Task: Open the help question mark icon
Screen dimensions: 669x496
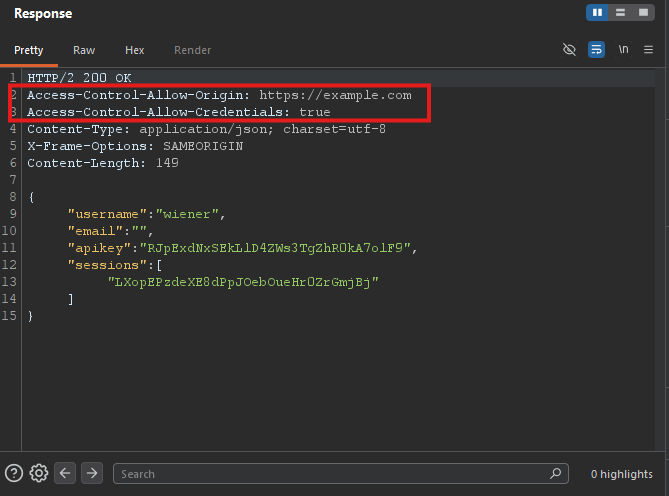Action: (14, 473)
